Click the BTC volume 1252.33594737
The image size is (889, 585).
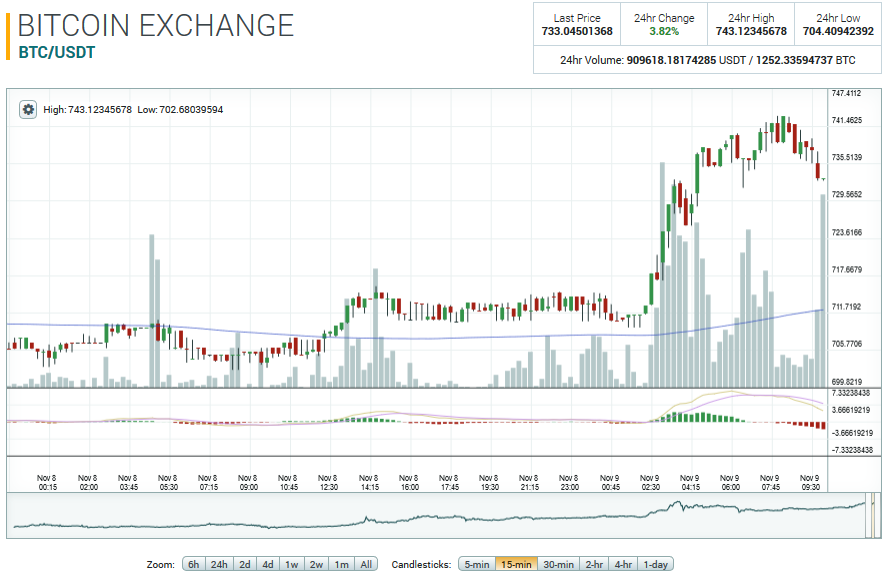tap(794, 60)
